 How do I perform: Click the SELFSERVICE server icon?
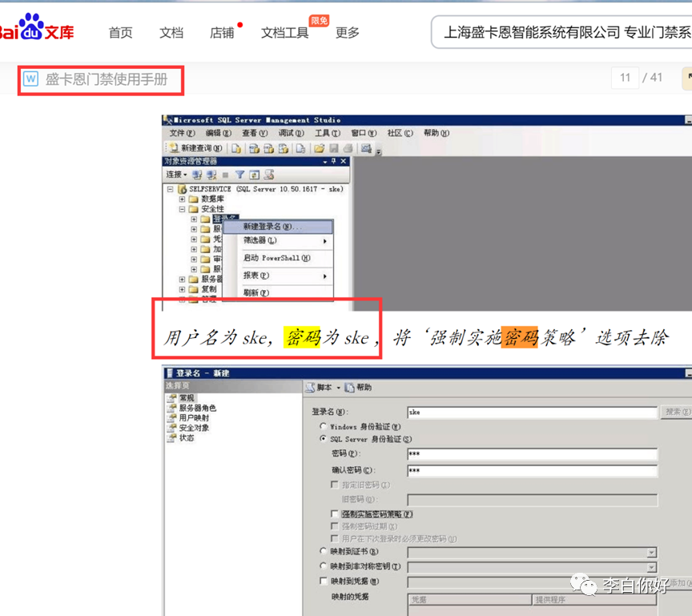click(182, 189)
